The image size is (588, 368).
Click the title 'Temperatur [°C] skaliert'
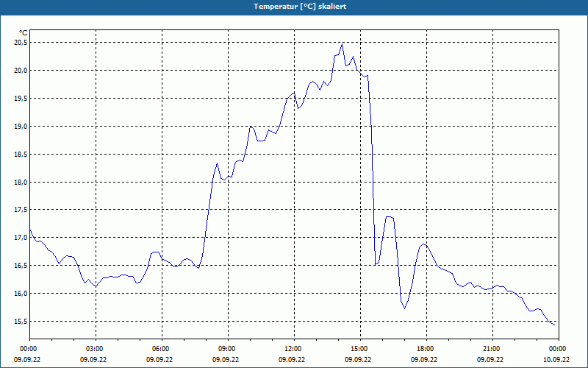pos(300,7)
